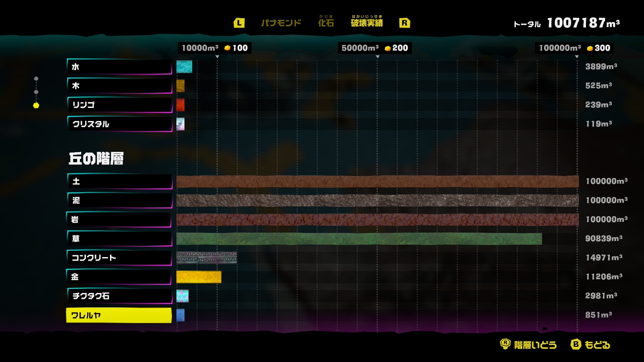Image resolution: width=644 pixels, height=362 pixels.
Task: Click the gold nugget beside 300
Action: [590, 48]
